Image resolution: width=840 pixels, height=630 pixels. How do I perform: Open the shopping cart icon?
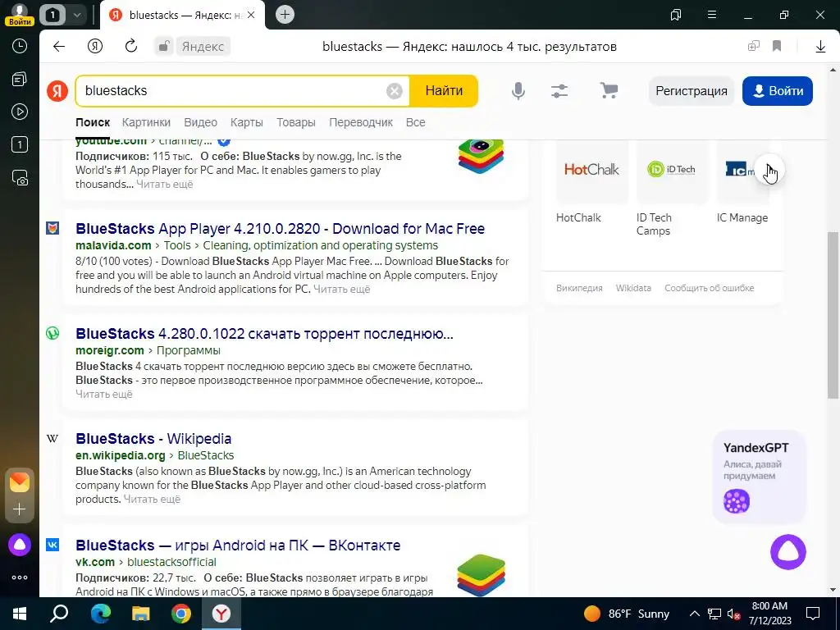point(609,90)
